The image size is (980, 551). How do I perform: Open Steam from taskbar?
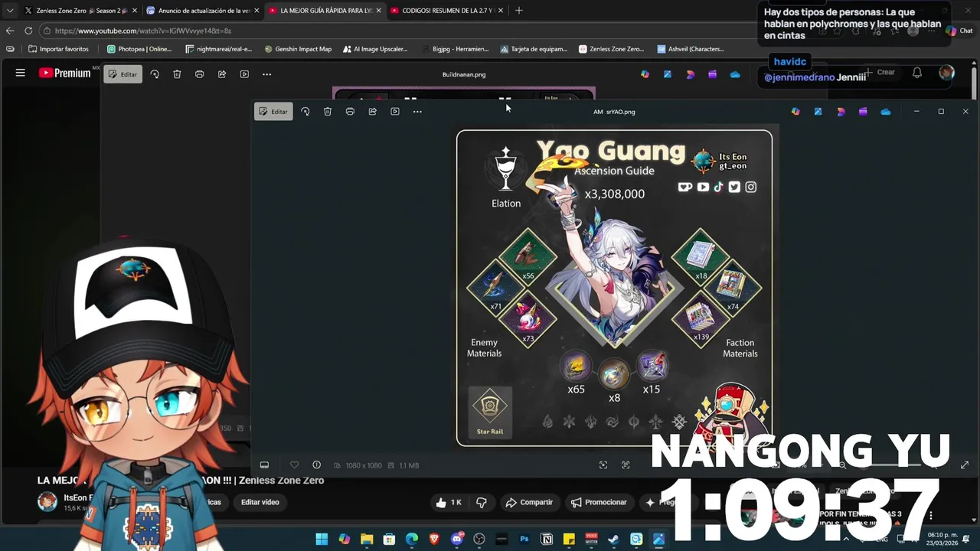click(x=614, y=540)
